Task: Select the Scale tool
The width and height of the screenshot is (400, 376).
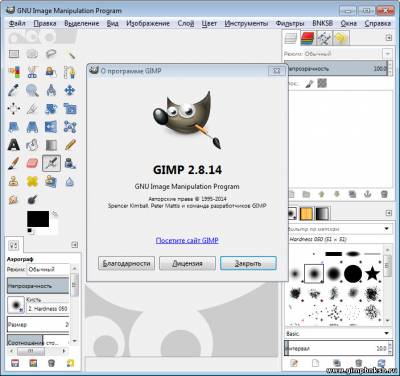Action: coord(70,109)
